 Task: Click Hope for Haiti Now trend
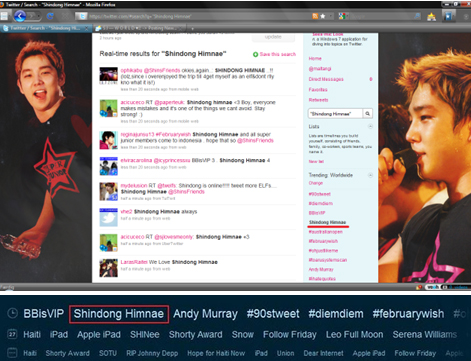click(216, 353)
